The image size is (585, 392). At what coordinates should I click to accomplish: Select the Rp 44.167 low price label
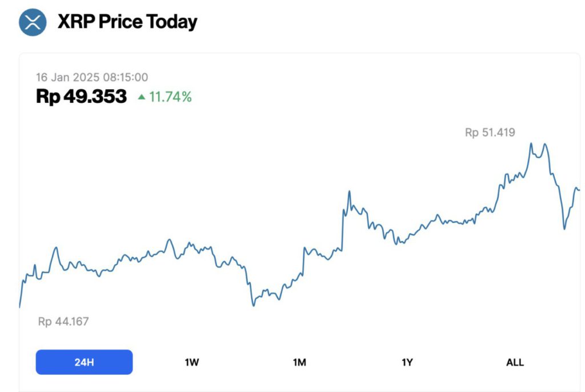click(62, 321)
